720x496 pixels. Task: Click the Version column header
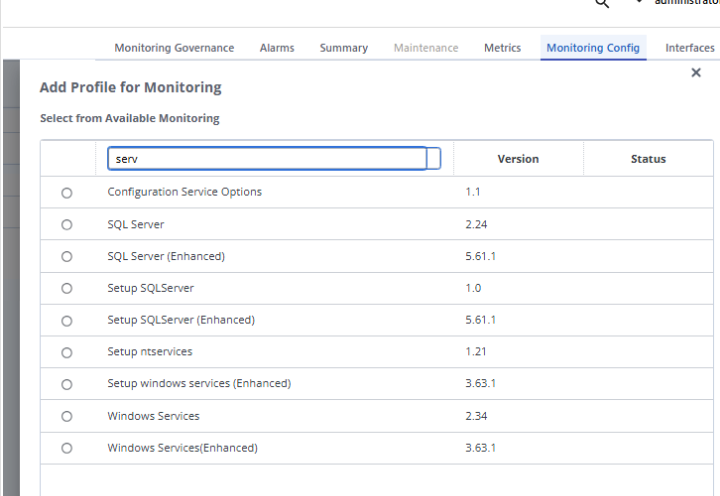(x=518, y=159)
